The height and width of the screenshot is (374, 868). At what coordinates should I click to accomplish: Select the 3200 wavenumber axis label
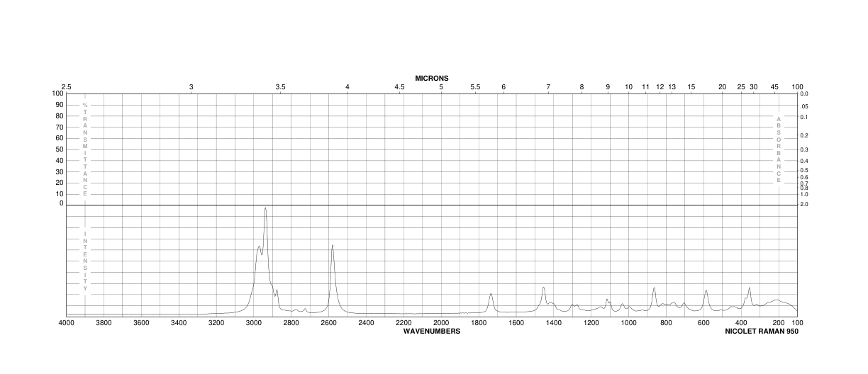(216, 323)
